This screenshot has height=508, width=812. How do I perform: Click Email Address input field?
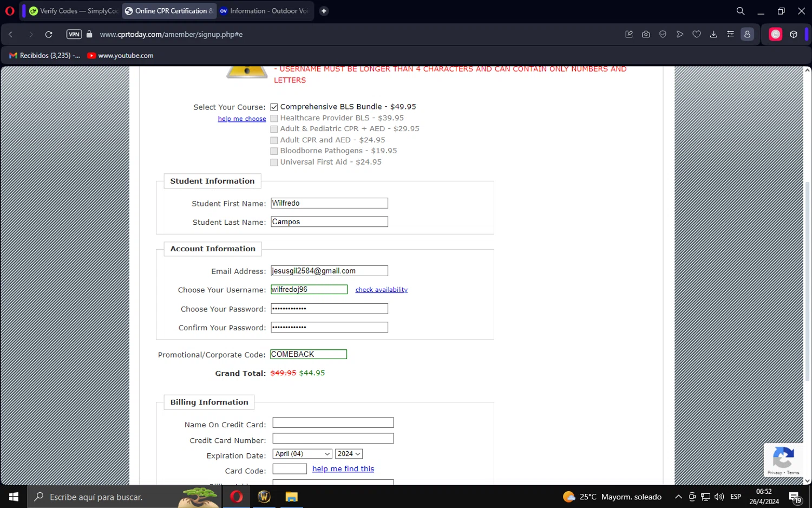click(x=329, y=271)
